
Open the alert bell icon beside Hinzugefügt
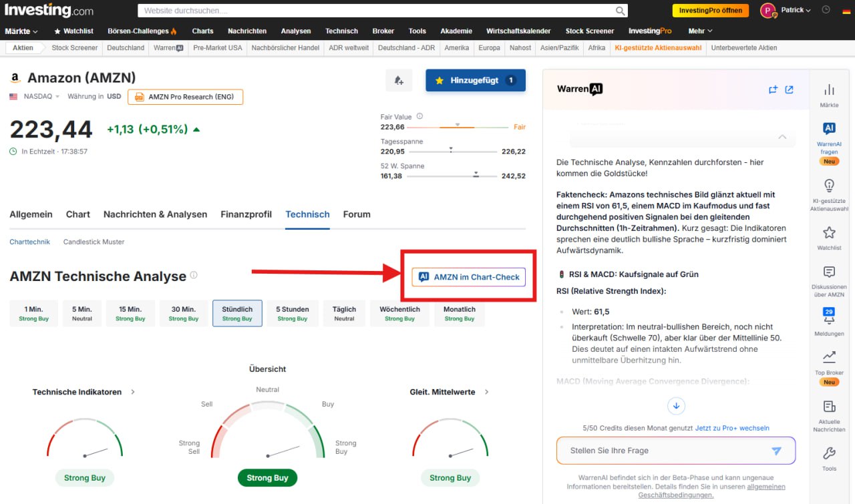(399, 80)
